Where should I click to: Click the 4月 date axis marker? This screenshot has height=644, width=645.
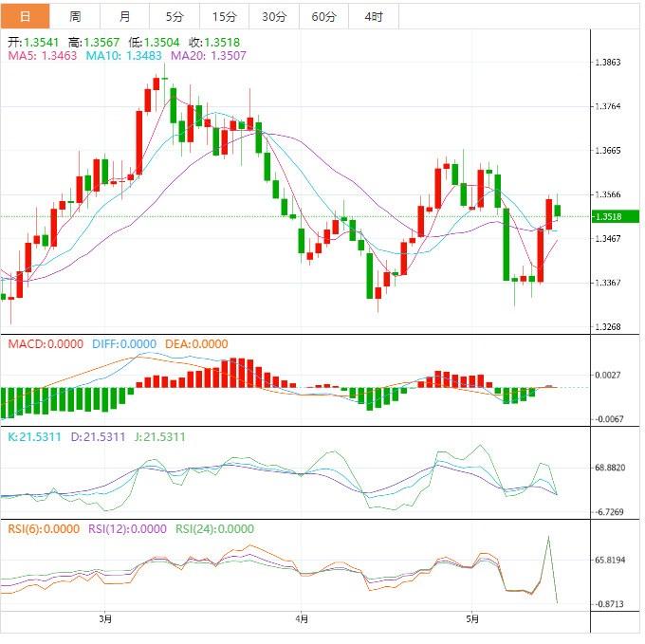point(301,619)
